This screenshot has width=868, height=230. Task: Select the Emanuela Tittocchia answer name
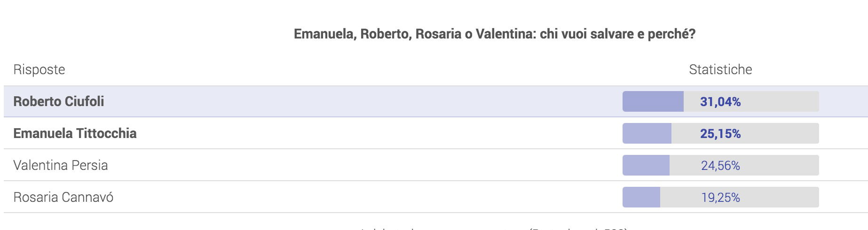[x=75, y=133]
